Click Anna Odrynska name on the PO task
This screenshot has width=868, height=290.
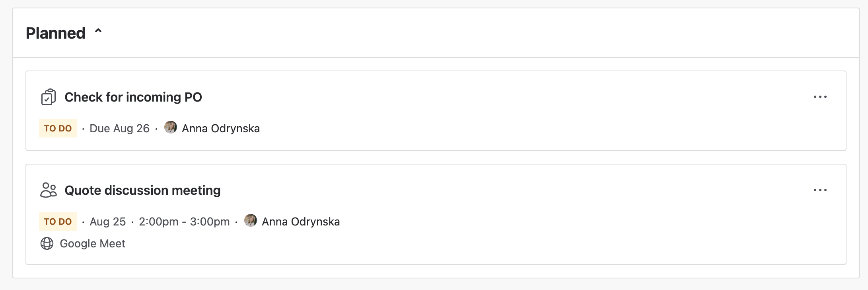(221, 128)
